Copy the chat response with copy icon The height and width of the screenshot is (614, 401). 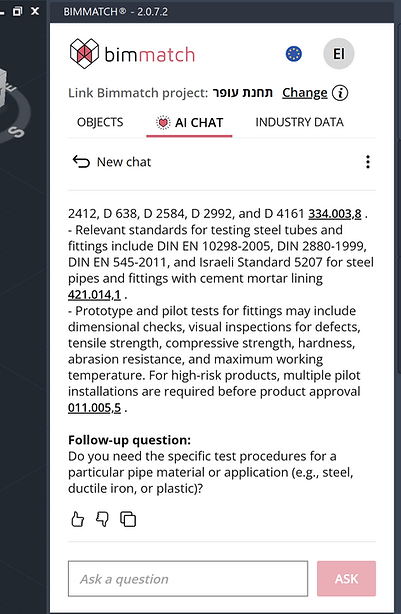coord(128,519)
